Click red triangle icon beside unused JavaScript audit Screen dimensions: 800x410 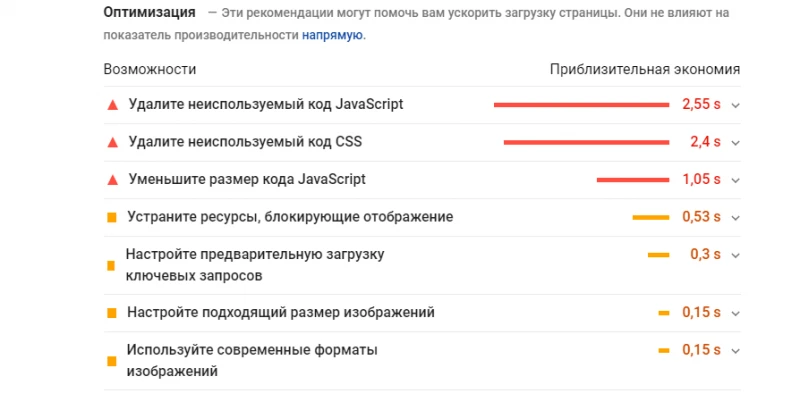(113, 105)
